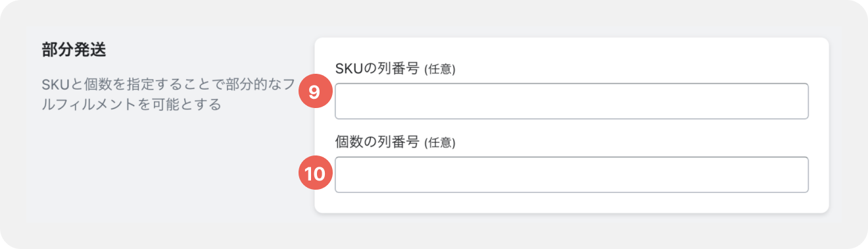Click the red number 9 badge
868x249 pixels.
314,92
